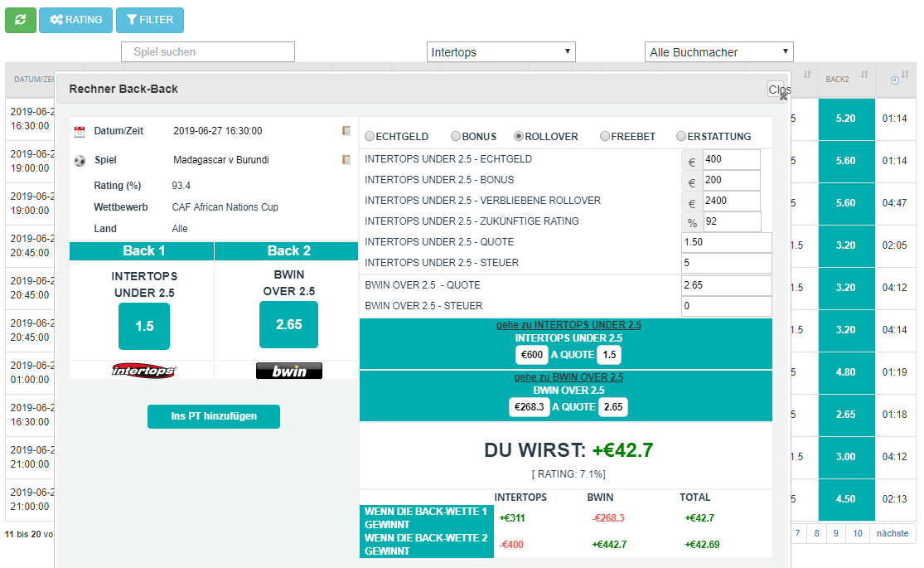The width and height of the screenshot is (924, 568).
Task: Open the Alle Buchmacher dropdown
Action: (719, 52)
